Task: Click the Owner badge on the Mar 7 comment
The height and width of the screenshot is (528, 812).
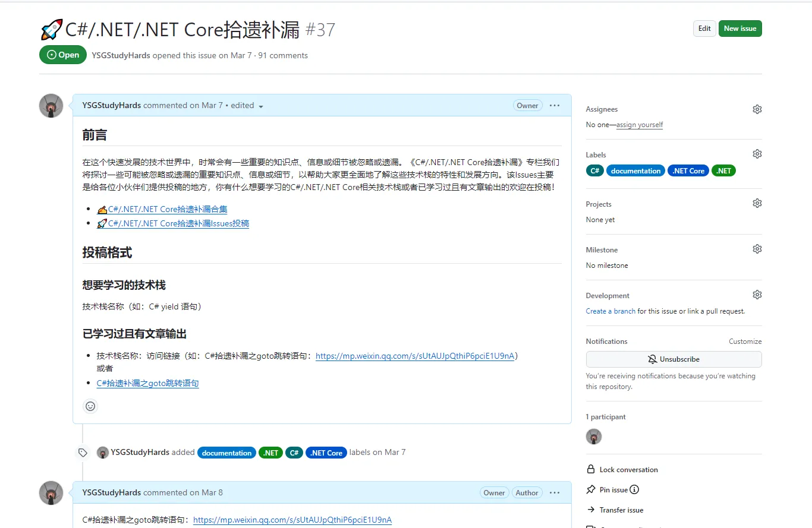Action: (527, 106)
